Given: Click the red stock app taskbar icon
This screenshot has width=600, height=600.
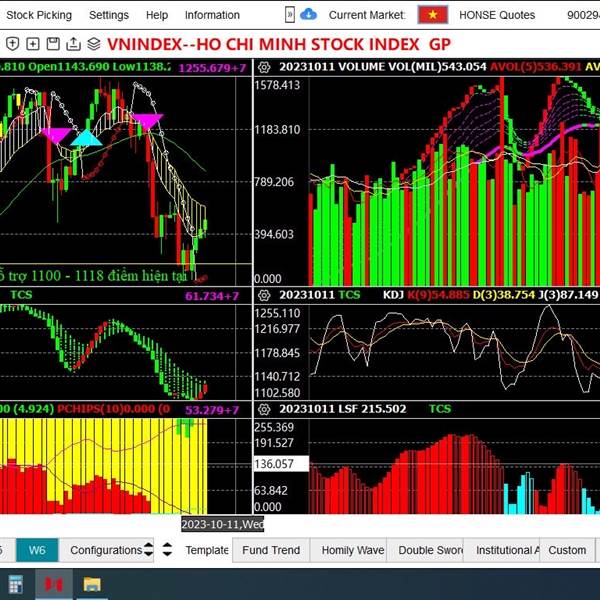Looking at the screenshot, I should (54, 584).
